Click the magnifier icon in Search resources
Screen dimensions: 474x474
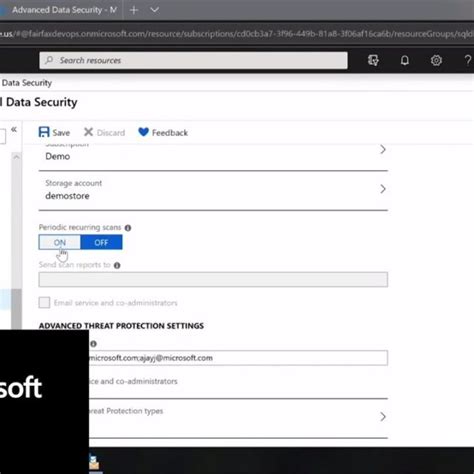pyautogui.click(x=49, y=60)
